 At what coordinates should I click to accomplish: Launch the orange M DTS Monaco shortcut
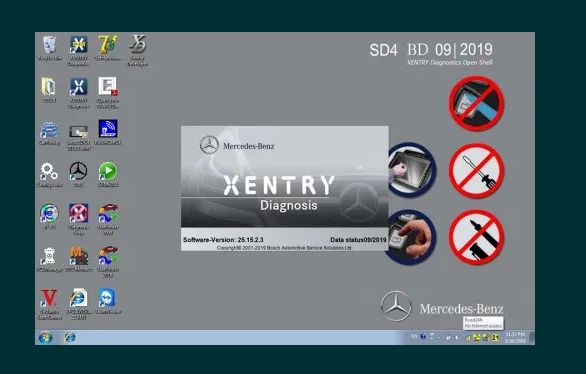tap(78, 259)
